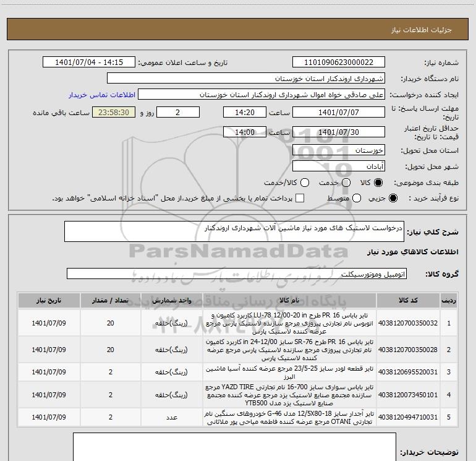This screenshot has height=461, width=476.
Task: Click the LU-78 tire name in row 1
Action: (x=289, y=323)
